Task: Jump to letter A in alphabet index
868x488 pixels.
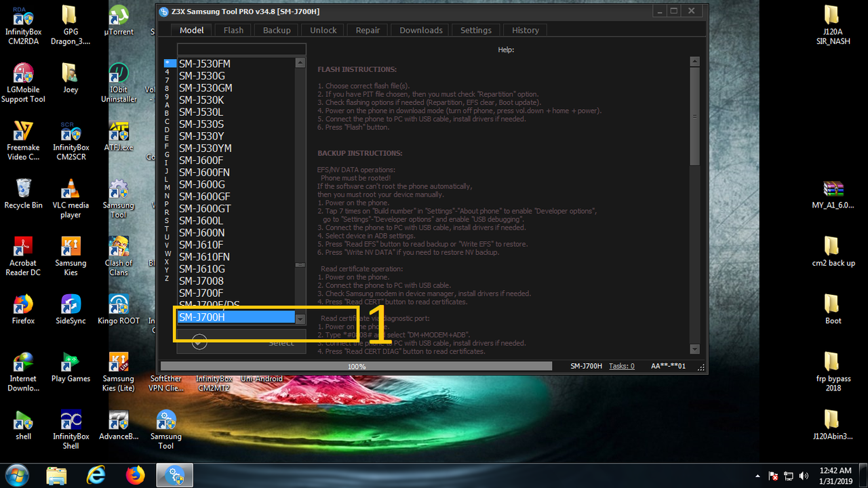Action: [x=167, y=105]
